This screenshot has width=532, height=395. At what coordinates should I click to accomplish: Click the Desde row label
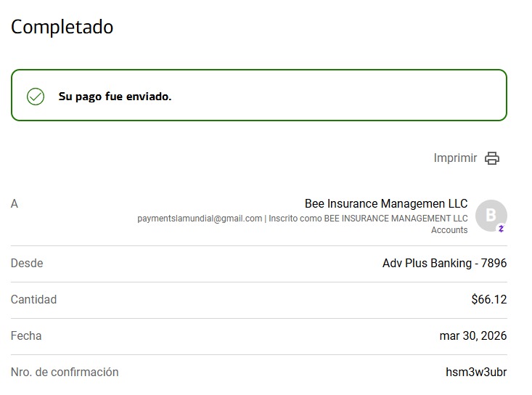(27, 264)
